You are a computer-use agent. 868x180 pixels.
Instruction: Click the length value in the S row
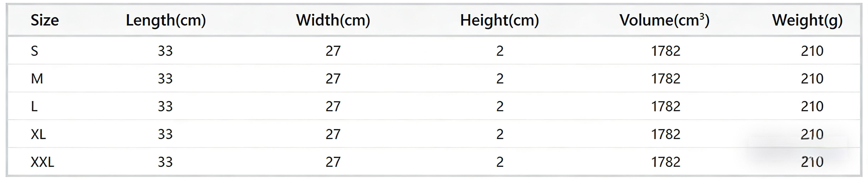pyautogui.click(x=165, y=51)
